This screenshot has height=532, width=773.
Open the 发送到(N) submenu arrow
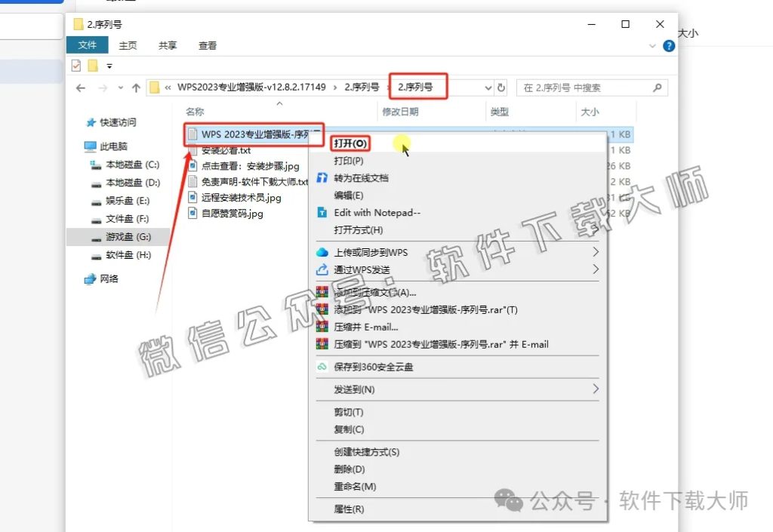point(596,389)
